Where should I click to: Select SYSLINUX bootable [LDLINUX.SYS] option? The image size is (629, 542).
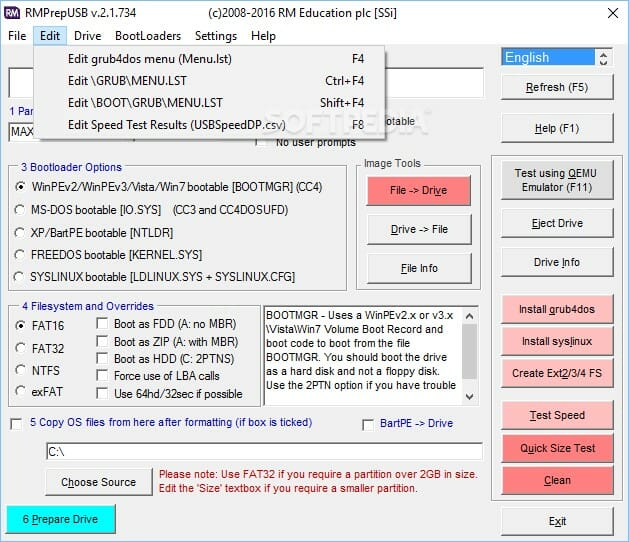click(18, 277)
